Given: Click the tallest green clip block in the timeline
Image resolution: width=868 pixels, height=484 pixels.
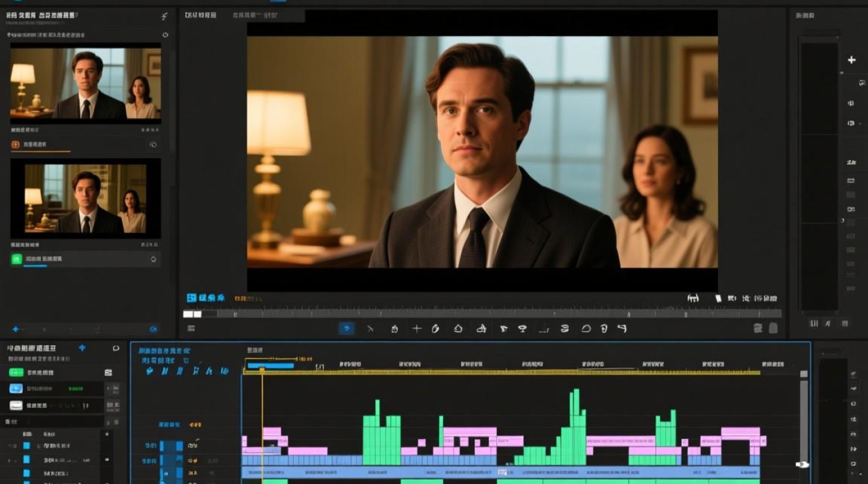Looking at the screenshot, I should [x=577, y=427].
